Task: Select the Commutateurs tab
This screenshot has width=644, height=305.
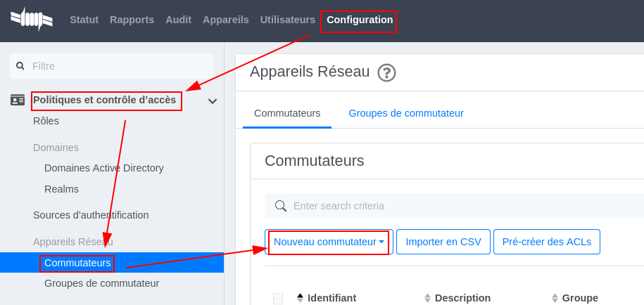Action: [x=287, y=113]
